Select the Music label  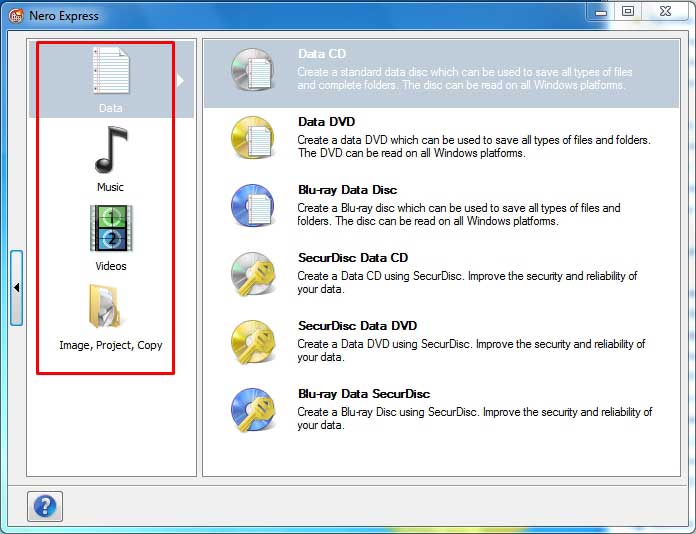point(111,187)
